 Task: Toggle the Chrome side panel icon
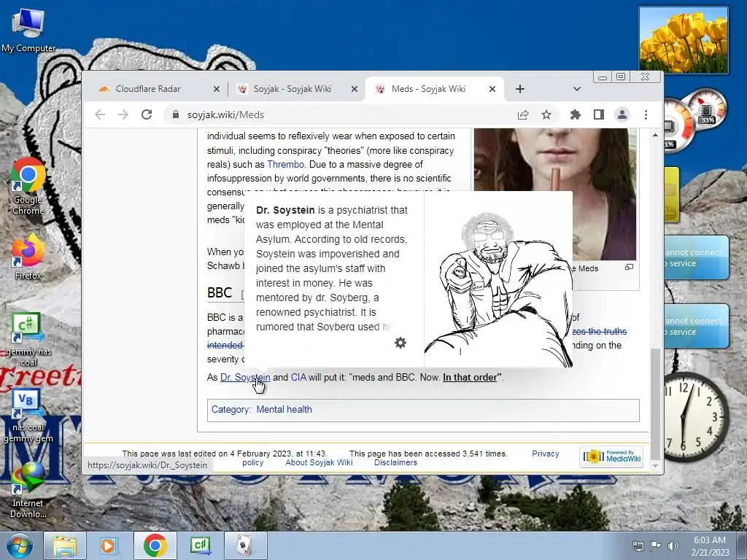[599, 114]
